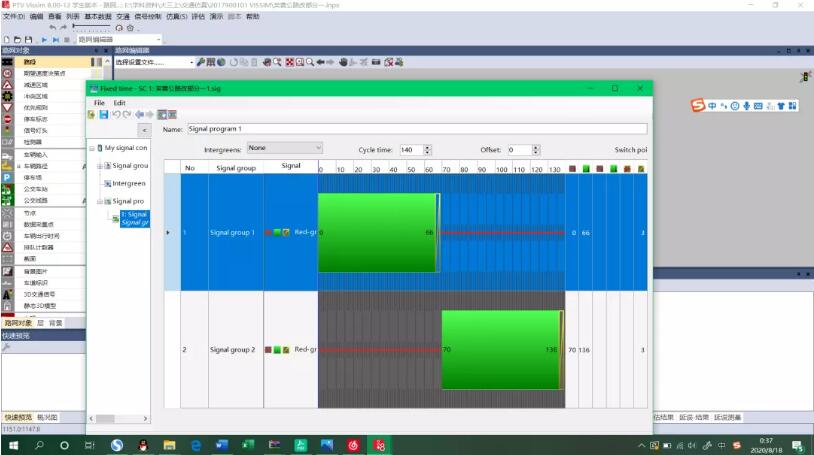Click the show entire network red icon
Image resolution: width=814 pixels, height=455 pixels.
tap(290, 62)
